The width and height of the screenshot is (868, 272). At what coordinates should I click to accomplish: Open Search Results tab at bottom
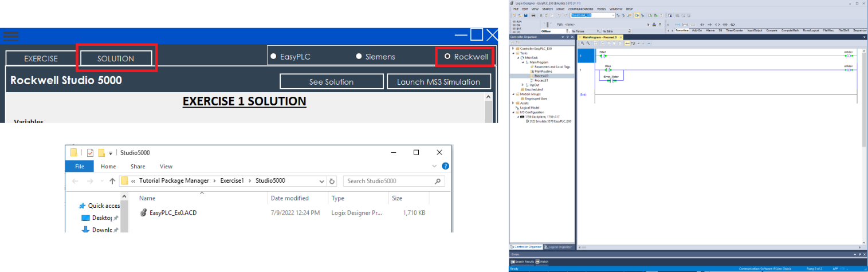pos(521,262)
